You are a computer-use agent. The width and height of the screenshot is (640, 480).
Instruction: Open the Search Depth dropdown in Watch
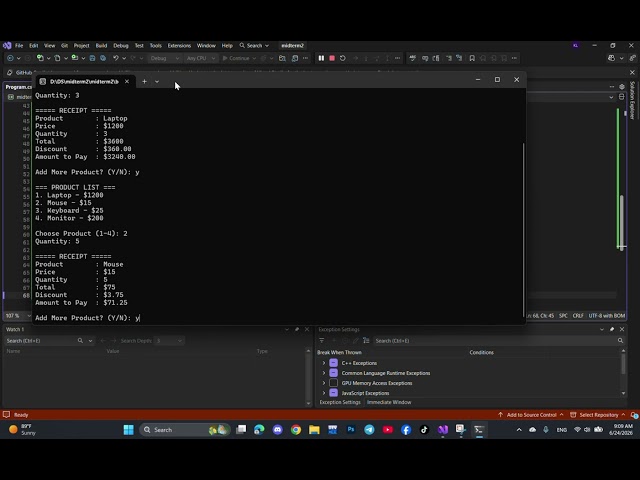(169, 341)
